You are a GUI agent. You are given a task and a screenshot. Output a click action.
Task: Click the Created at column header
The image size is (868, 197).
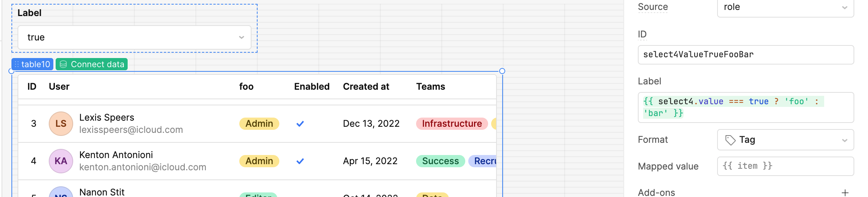point(366,87)
